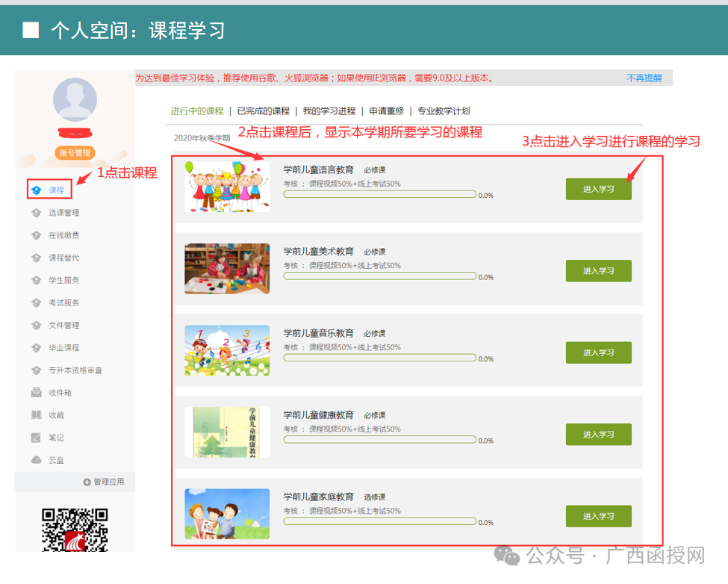The image size is (728, 584).
Task: Click the 2020年秋季学期 semester label
Action: 202,138
